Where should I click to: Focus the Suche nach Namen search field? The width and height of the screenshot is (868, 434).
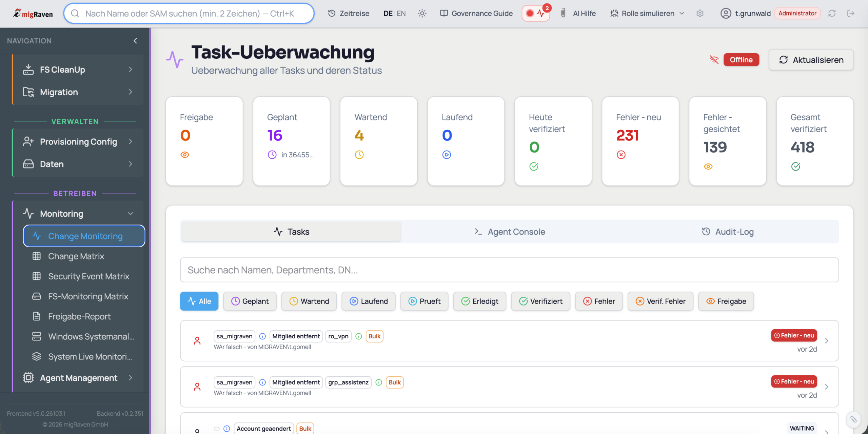[509, 270]
